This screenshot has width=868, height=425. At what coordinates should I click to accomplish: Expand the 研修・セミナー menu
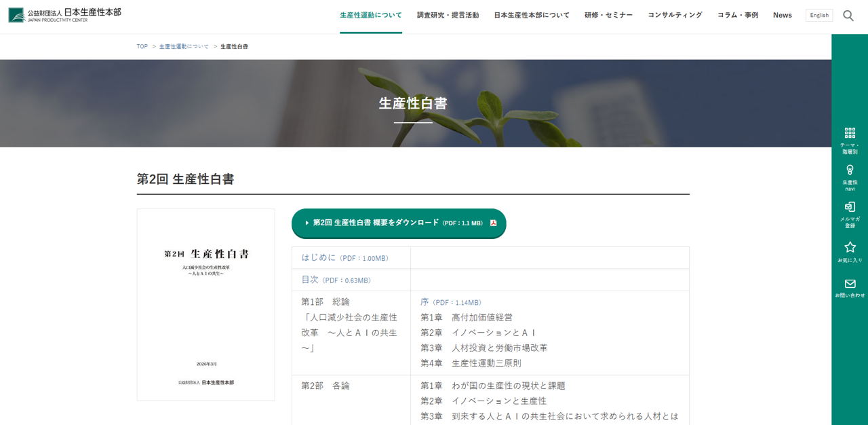point(608,15)
